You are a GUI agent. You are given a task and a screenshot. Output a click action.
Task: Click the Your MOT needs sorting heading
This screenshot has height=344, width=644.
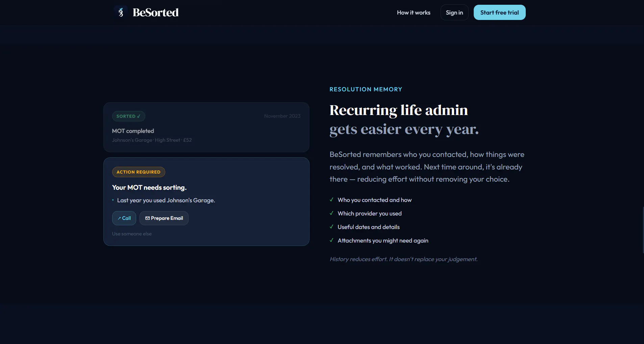149,187
